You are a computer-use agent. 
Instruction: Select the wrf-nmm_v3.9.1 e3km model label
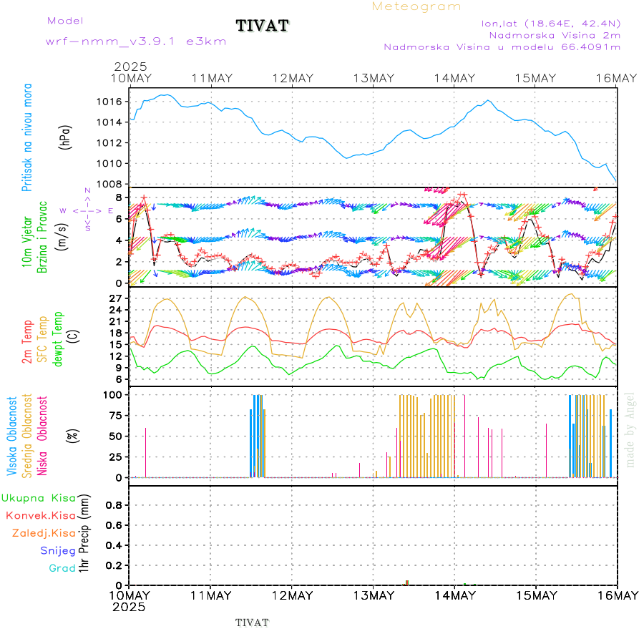click(x=136, y=42)
